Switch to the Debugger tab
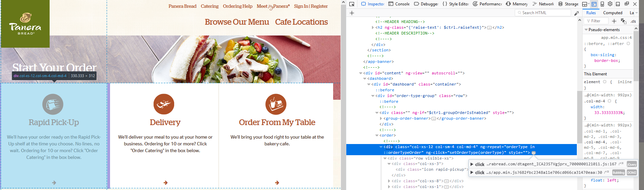 point(426,4)
